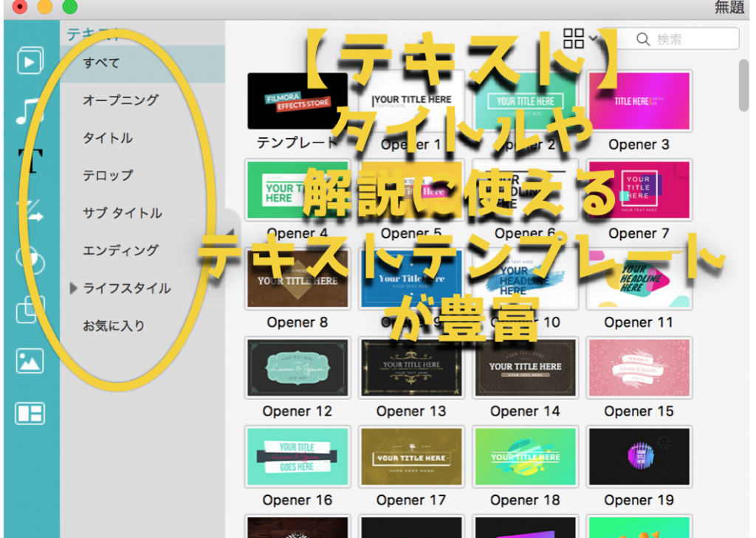Screen dimensions: 756x538
Task: Select the Opener 16 template thumbnail
Action: [x=298, y=457]
